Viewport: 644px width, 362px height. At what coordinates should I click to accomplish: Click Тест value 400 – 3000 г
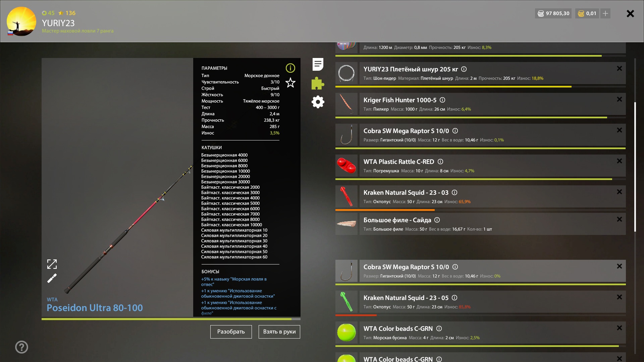click(x=267, y=108)
